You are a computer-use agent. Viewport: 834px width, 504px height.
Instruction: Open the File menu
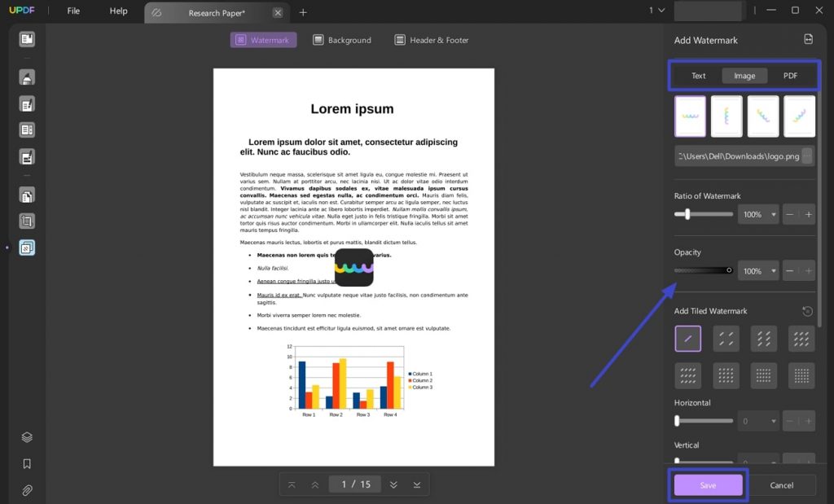pos(72,11)
